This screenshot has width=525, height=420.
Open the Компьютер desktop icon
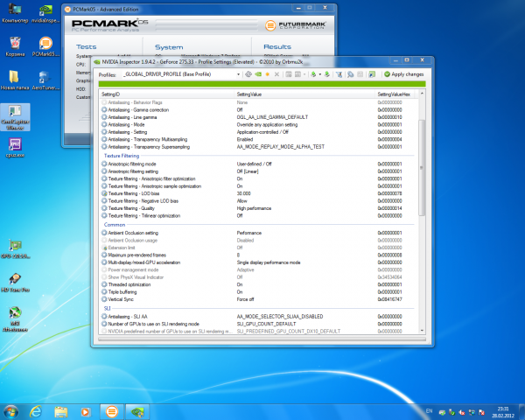pyautogui.click(x=15, y=13)
